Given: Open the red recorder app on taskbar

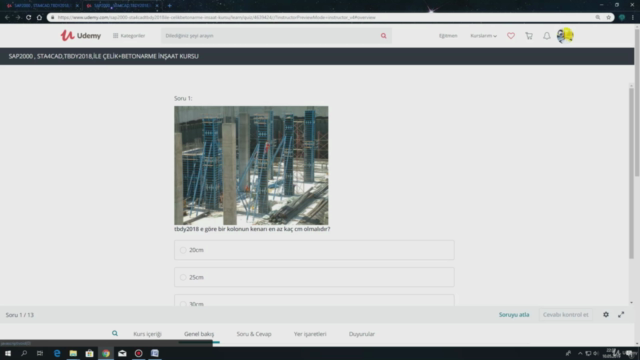Looking at the screenshot, I should click(138, 353).
